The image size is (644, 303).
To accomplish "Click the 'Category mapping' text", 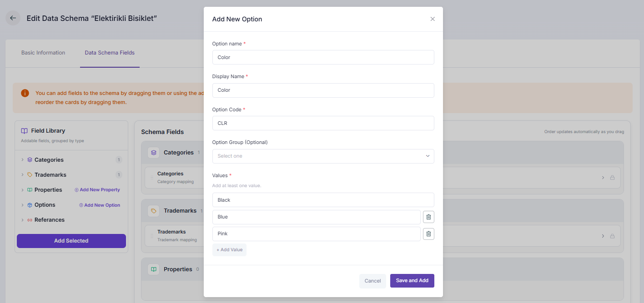I will 176,182.
